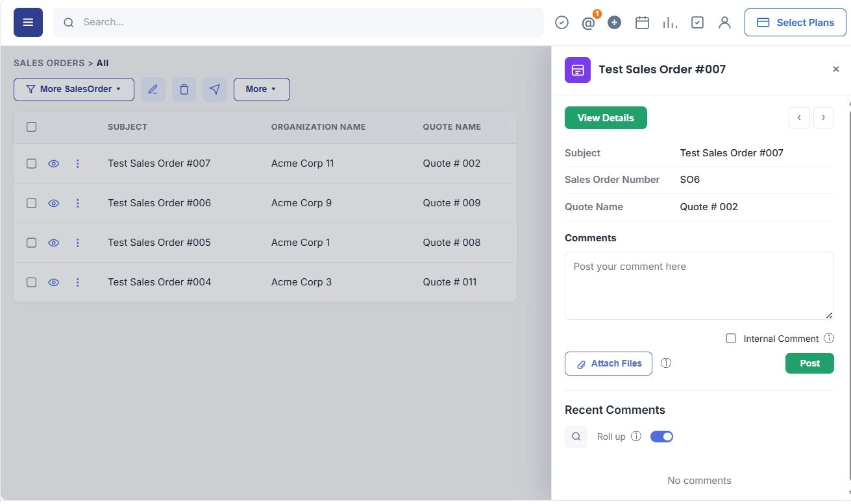The height and width of the screenshot is (504, 851).
Task: Click the search icon under Recent Comments
Action: tap(576, 437)
